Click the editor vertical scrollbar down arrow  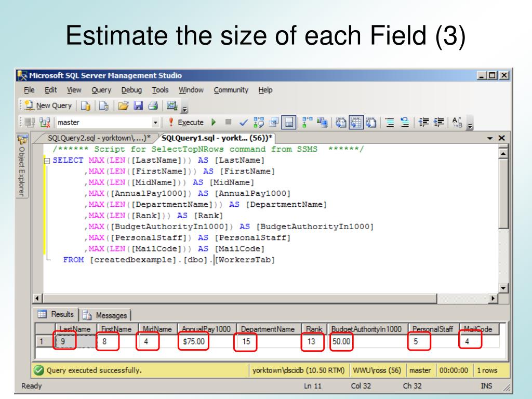point(503,288)
